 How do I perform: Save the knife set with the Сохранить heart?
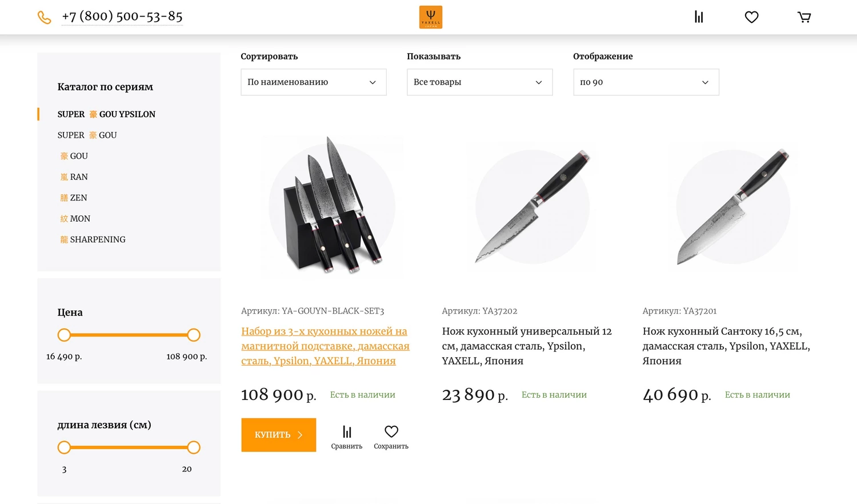[x=391, y=437]
